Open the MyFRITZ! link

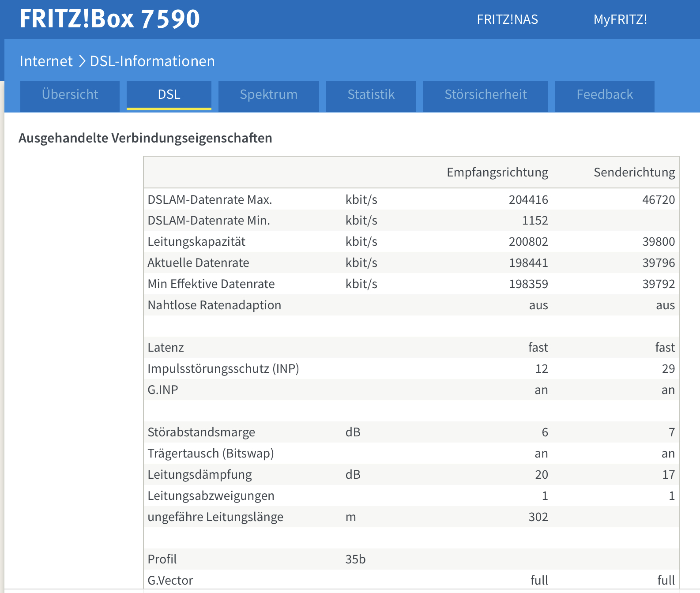pos(620,19)
